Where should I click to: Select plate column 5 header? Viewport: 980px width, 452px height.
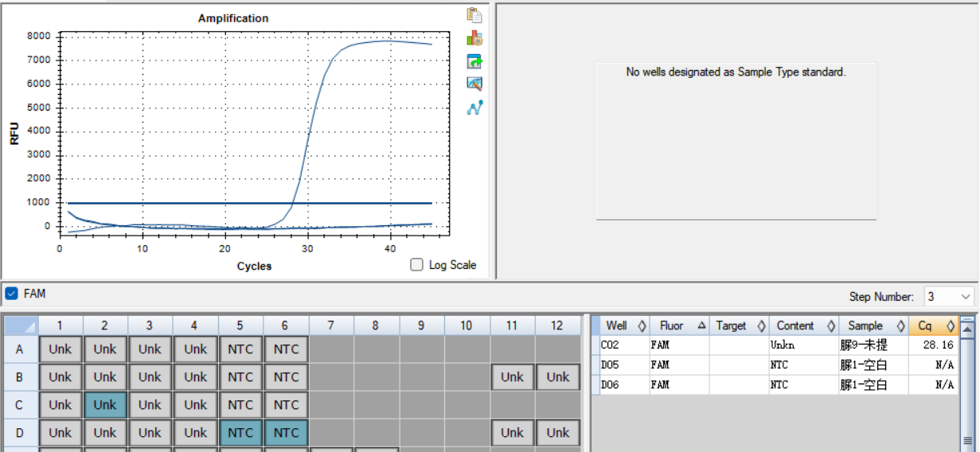(240, 325)
